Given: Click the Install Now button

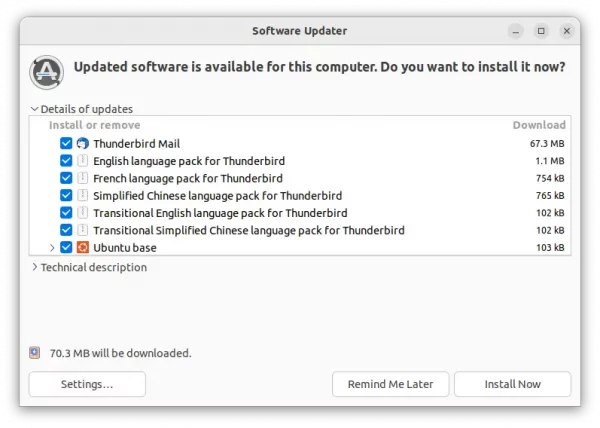Looking at the screenshot, I should [512, 384].
